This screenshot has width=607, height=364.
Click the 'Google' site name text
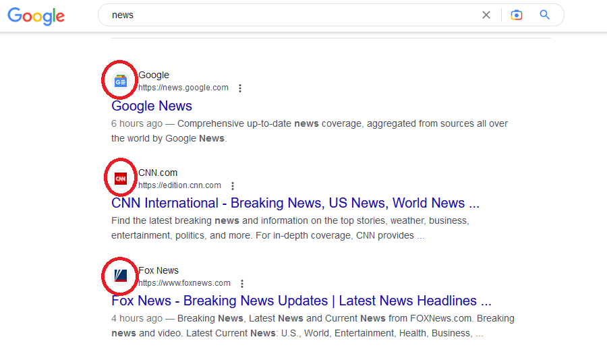click(x=154, y=75)
